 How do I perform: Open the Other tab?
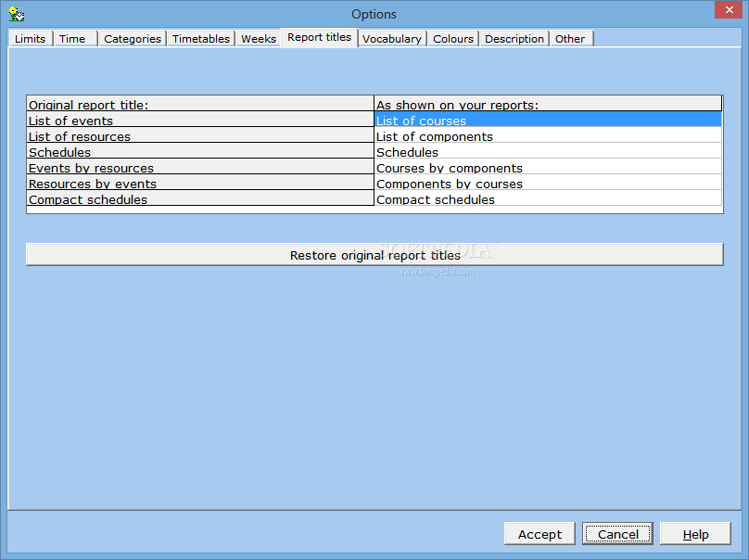point(571,39)
